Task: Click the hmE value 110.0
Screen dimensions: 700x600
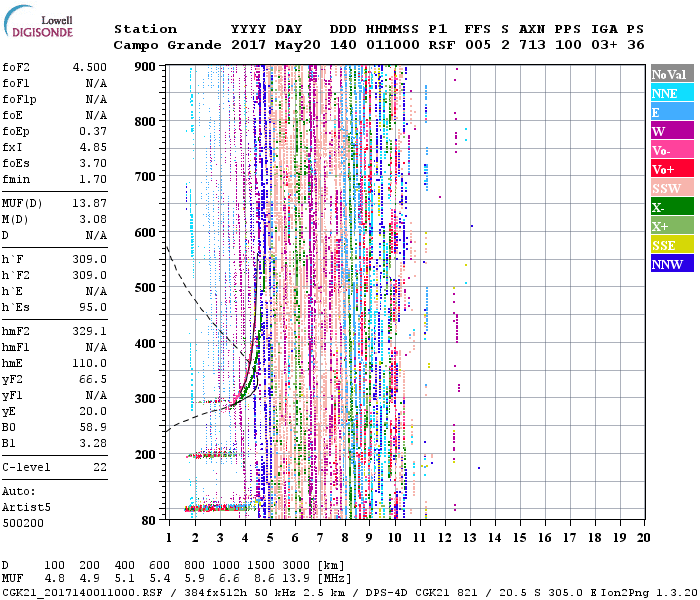Action: click(90, 363)
